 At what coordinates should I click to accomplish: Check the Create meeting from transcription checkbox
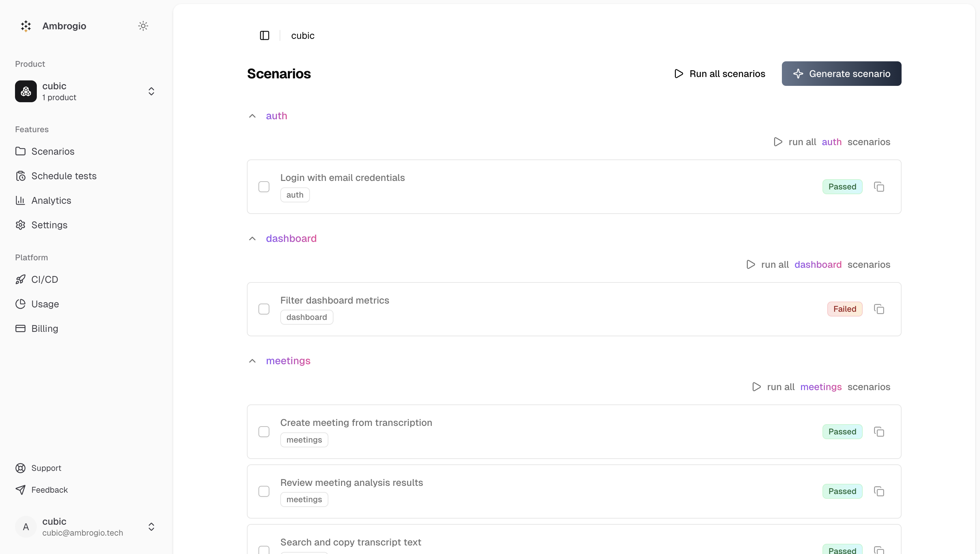point(264,431)
